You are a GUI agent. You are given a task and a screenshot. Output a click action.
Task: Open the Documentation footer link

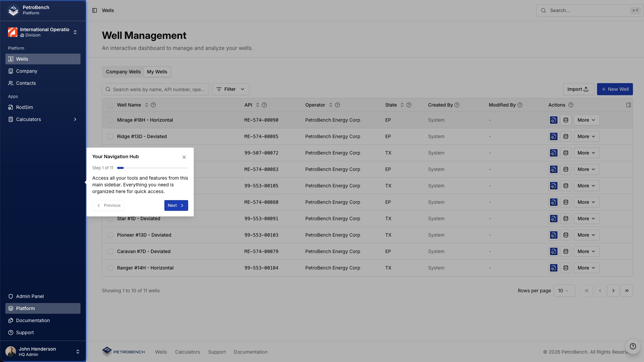pos(251,352)
